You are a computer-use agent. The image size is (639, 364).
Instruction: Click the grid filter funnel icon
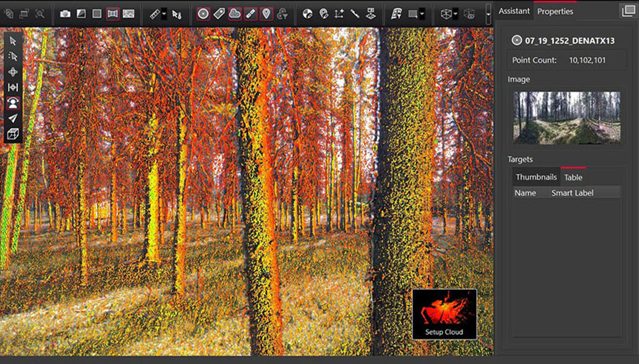point(396,14)
